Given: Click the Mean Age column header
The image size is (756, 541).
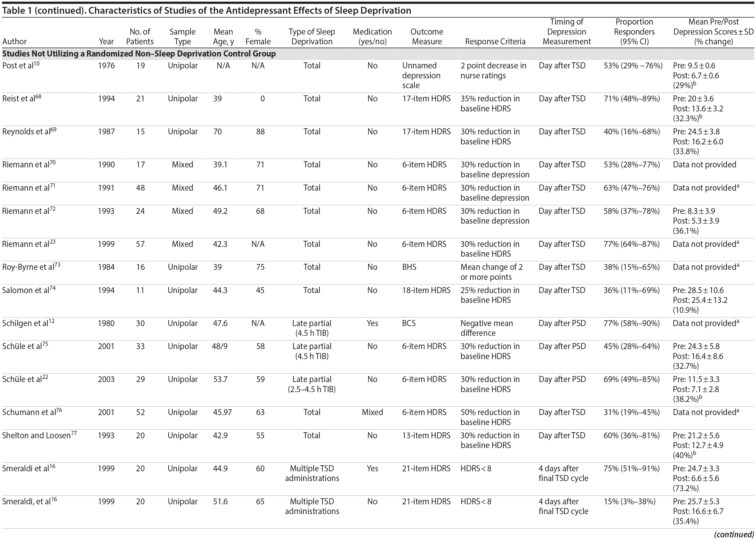Looking at the screenshot, I should (x=223, y=37).
